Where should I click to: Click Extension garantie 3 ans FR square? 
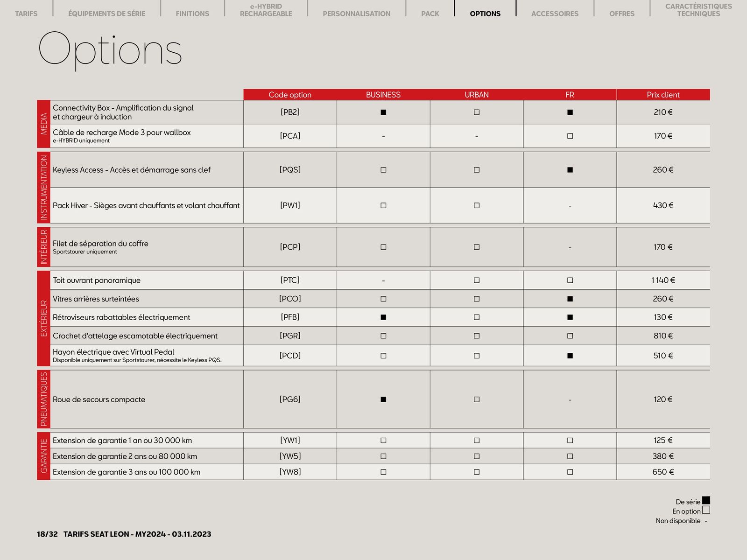[x=570, y=472]
